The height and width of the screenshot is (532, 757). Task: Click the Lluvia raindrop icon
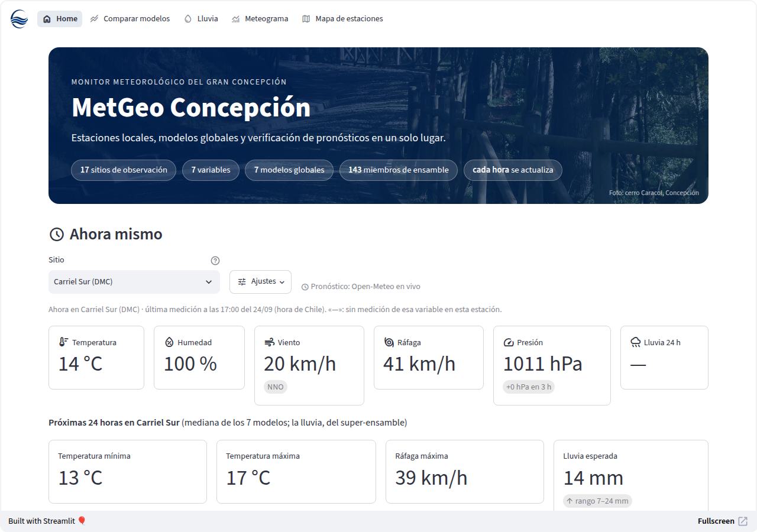[x=188, y=19]
